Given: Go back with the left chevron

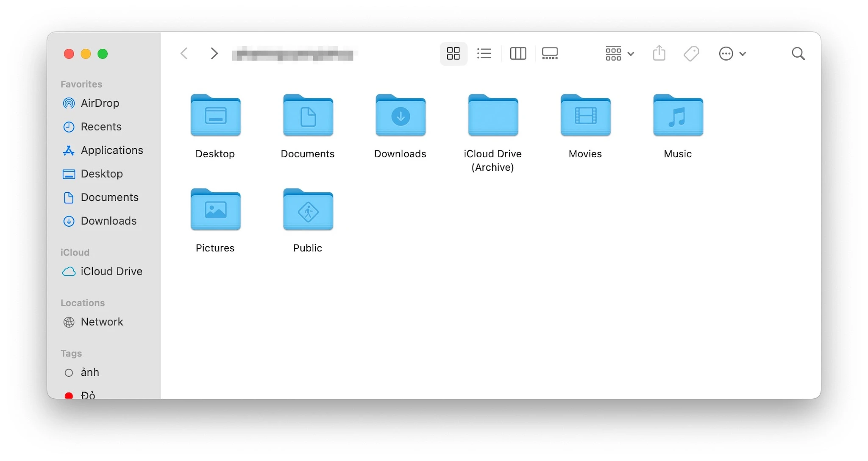Looking at the screenshot, I should [x=184, y=54].
